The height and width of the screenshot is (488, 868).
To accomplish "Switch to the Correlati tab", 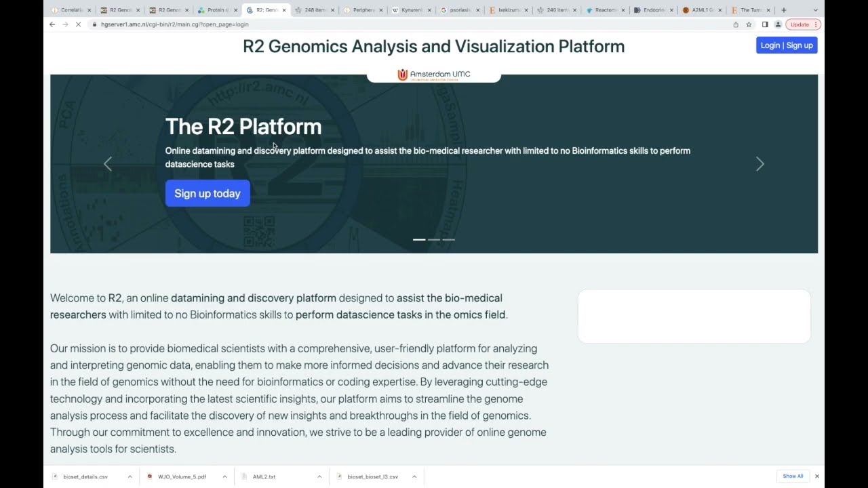I will (71, 10).
